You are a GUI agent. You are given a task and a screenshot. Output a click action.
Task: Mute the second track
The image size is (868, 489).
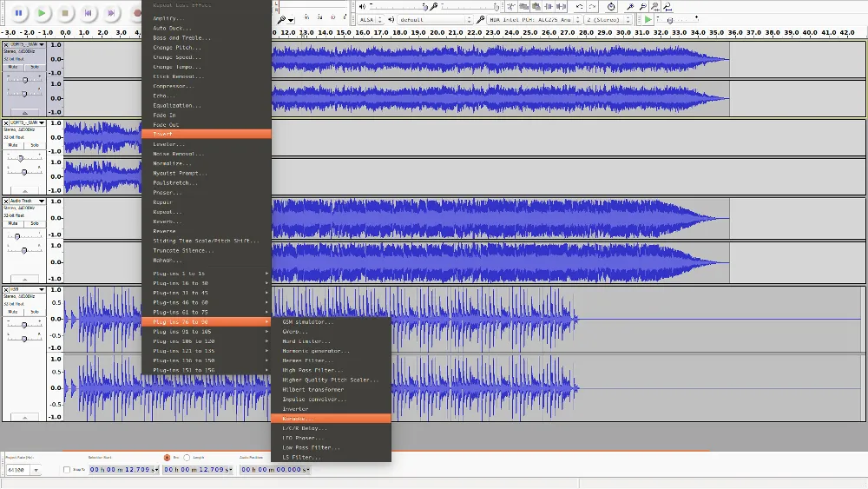(13, 145)
